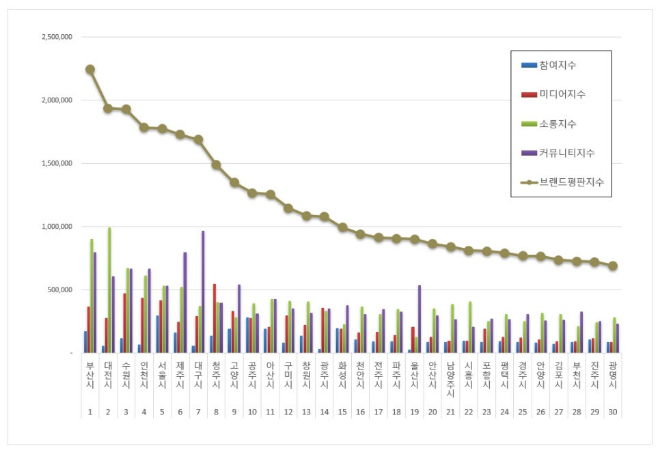The width and height of the screenshot is (660, 452).
Task: Select the 서울시 axis label
Action: [162, 375]
